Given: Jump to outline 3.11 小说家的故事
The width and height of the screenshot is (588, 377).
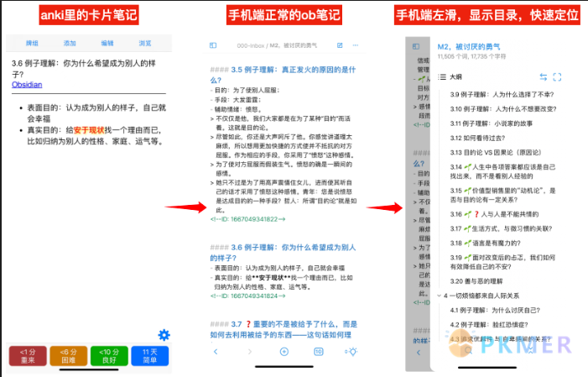Looking at the screenshot, I should click(492, 123).
